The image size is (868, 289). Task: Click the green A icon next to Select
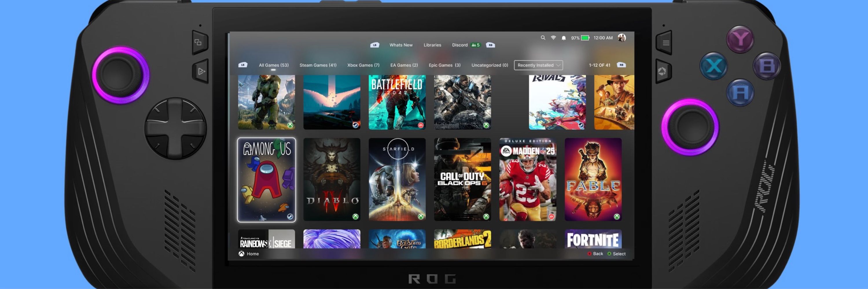(609, 254)
